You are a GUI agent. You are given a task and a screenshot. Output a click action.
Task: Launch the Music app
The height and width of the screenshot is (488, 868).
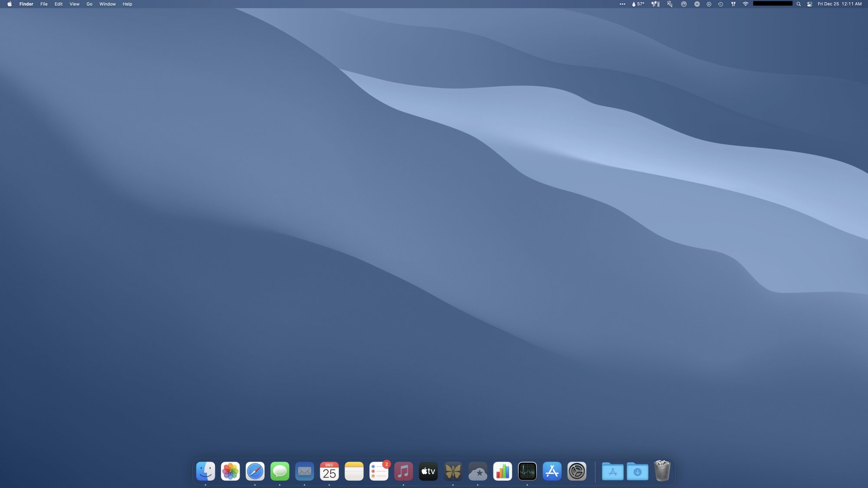coord(403,472)
